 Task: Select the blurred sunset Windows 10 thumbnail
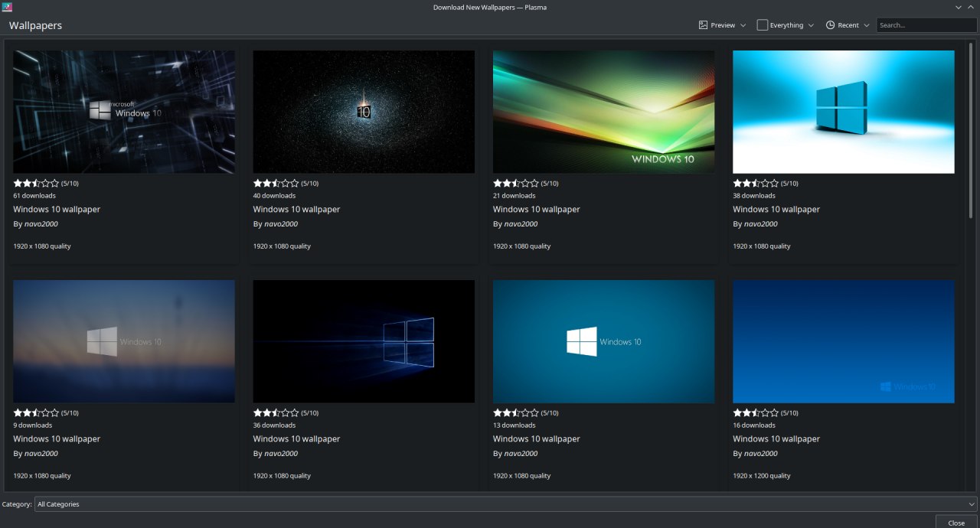(x=124, y=341)
